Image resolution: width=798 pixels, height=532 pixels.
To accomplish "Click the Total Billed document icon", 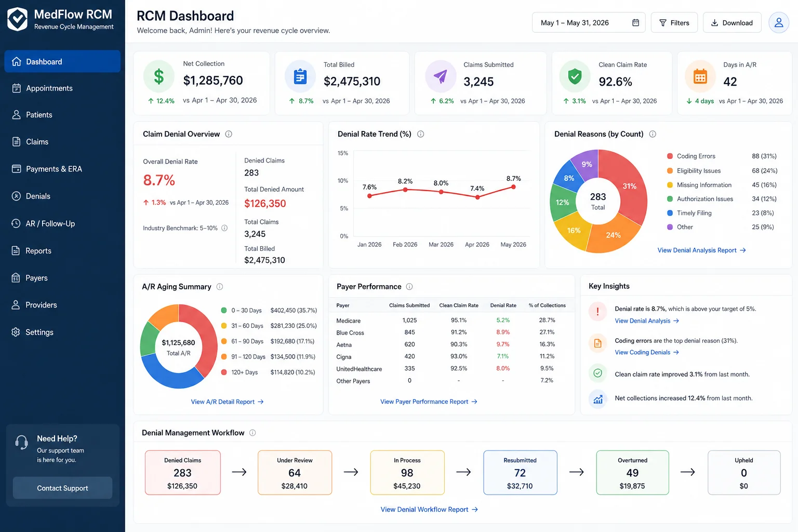I will click(300, 76).
